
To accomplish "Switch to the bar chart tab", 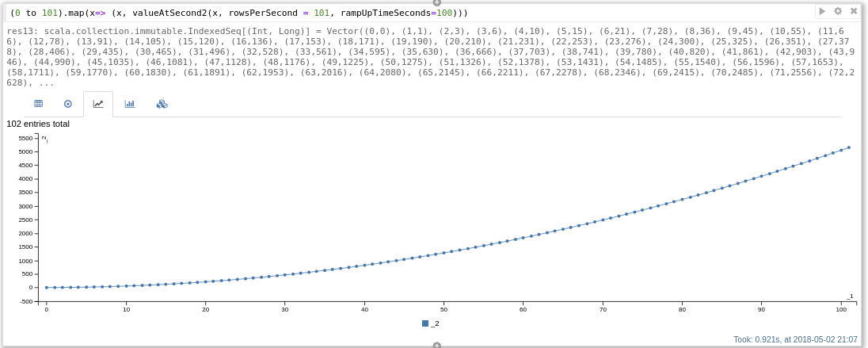I will click(130, 104).
